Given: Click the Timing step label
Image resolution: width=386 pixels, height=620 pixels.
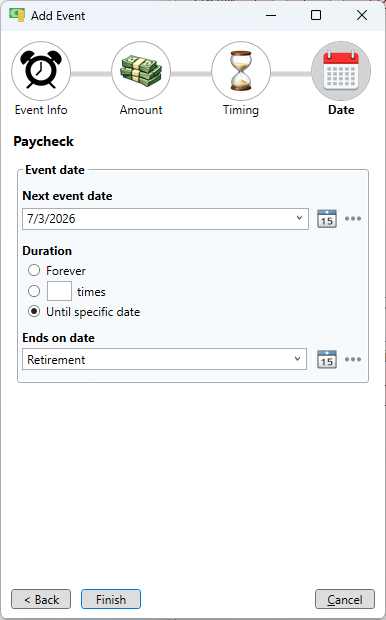Looking at the screenshot, I should 241,110.
